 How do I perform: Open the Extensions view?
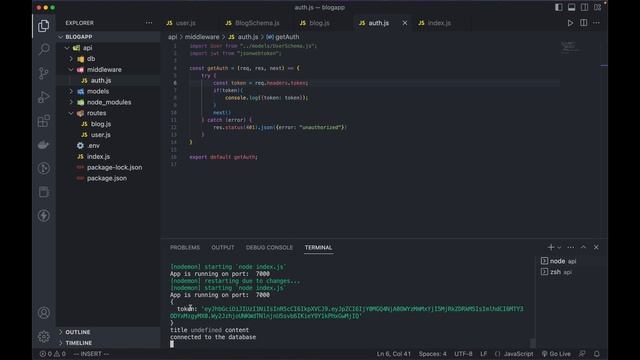(44, 121)
